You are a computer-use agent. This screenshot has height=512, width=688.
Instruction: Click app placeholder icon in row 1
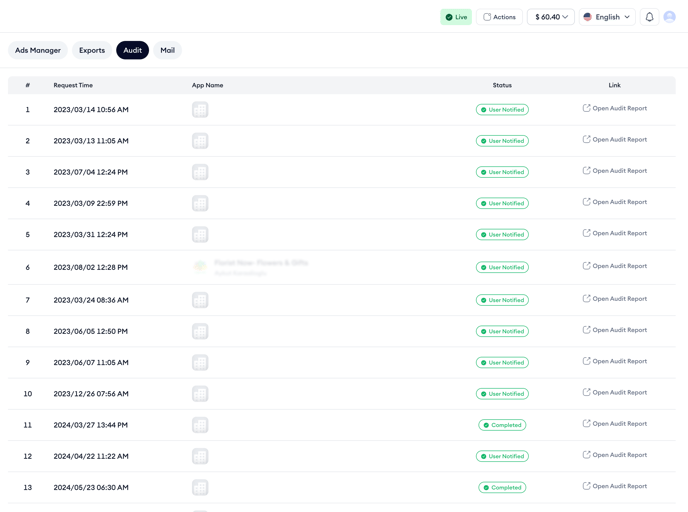point(200,110)
